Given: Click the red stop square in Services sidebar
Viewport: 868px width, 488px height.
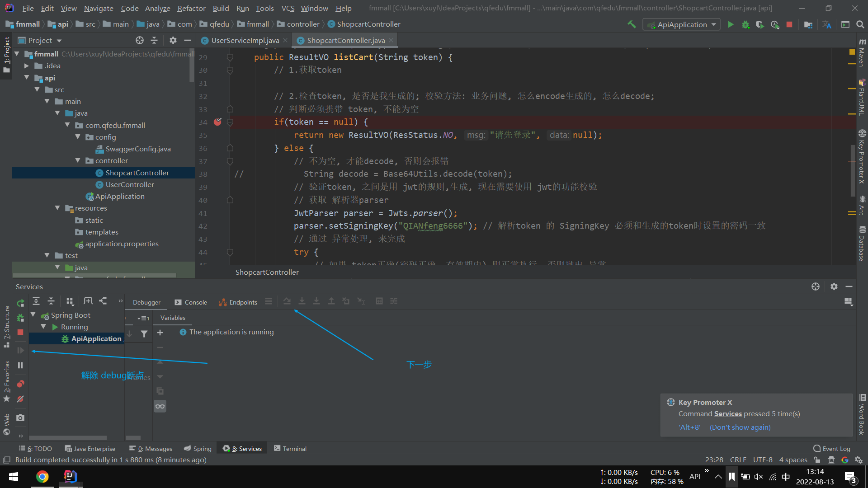Looking at the screenshot, I should [x=20, y=332].
